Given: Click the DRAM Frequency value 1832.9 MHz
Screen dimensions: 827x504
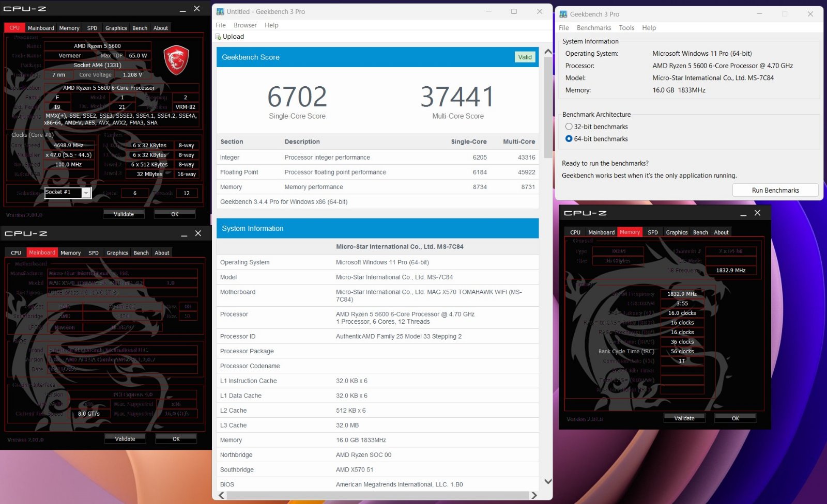Looking at the screenshot, I should point(682,294).
